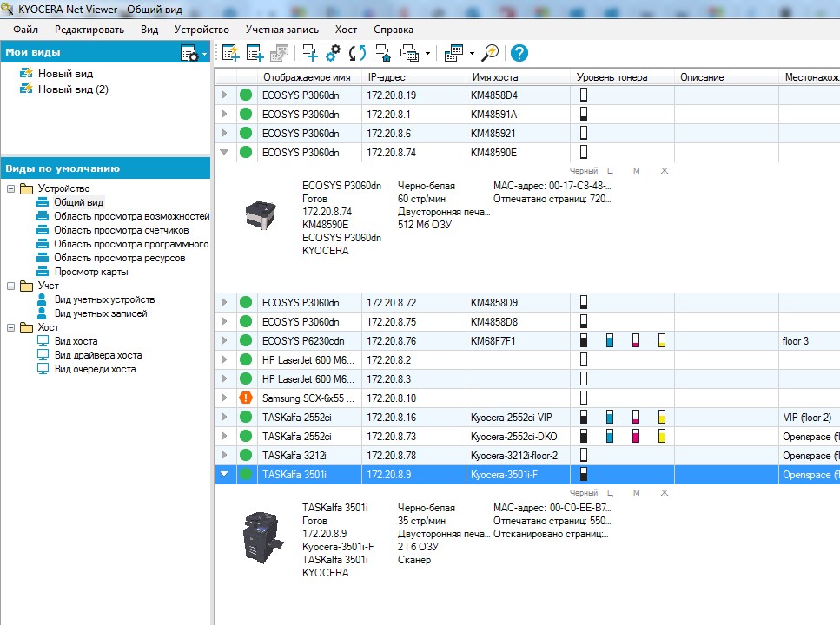This screenshot has height=625, width=840.
Task: Click green status icon for TASKalfa 3212i
Action: [x=246, y=455]
